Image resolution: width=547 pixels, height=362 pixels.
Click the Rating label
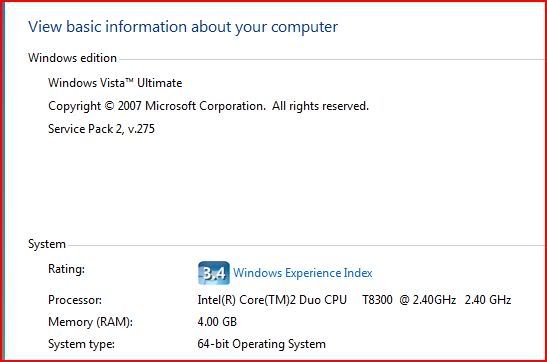click(x=66, y=269)
